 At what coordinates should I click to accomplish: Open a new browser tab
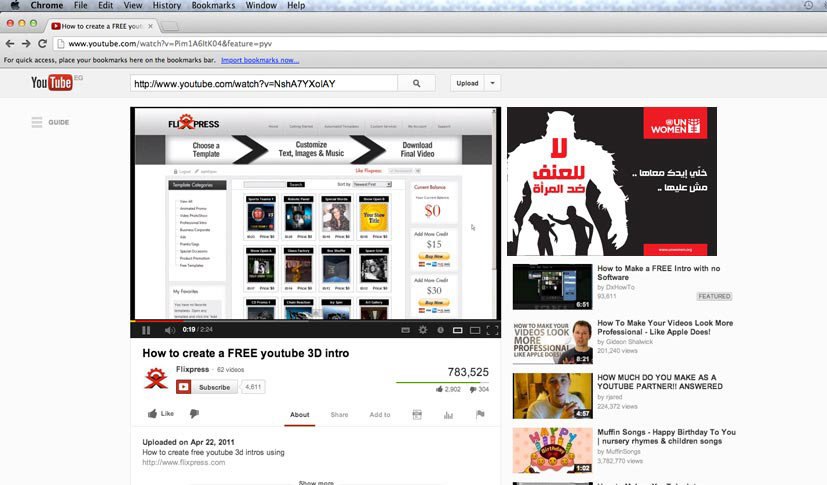click(169, 26)
